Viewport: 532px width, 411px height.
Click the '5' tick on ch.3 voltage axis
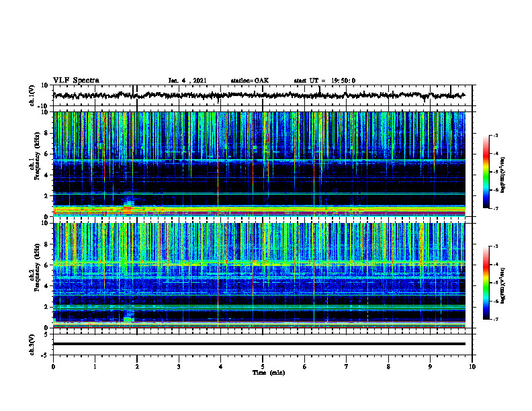(46, 334)
